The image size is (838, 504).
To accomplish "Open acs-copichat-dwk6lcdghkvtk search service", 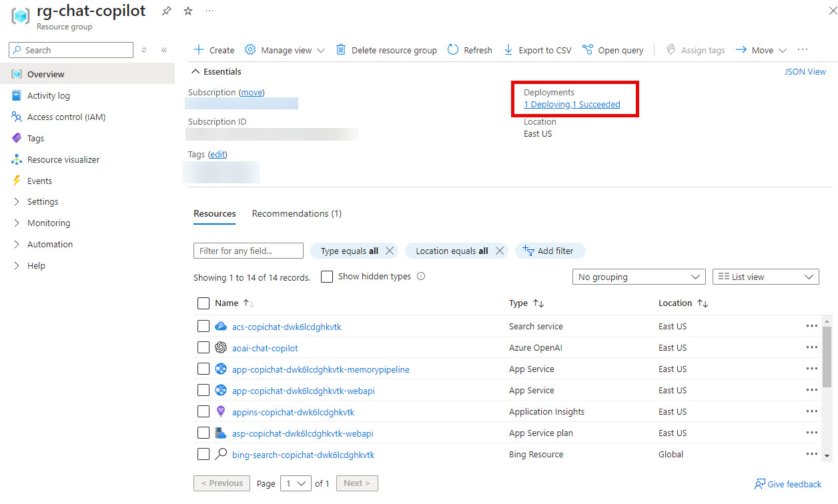I will coord(287,327).
